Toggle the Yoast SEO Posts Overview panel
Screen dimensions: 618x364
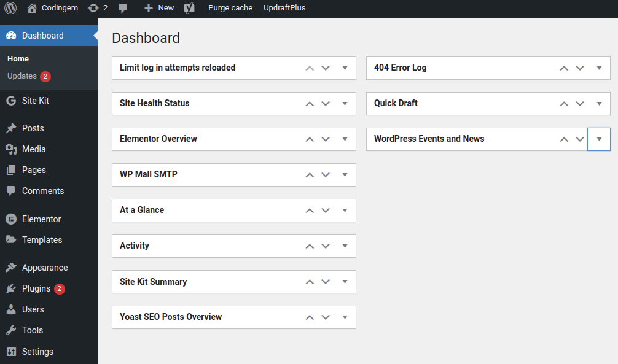pos(345,317)
